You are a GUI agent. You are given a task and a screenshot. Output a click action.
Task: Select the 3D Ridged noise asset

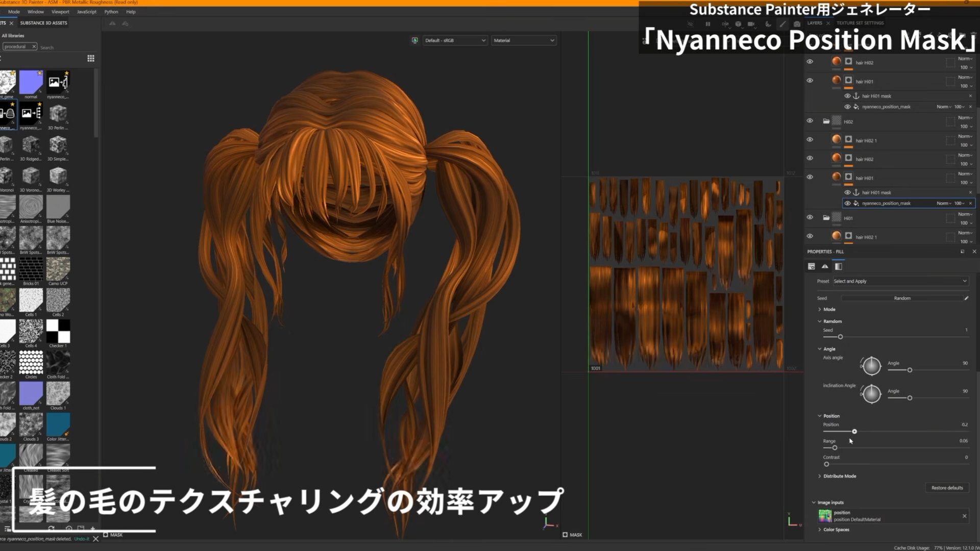[x=31, y=144]
